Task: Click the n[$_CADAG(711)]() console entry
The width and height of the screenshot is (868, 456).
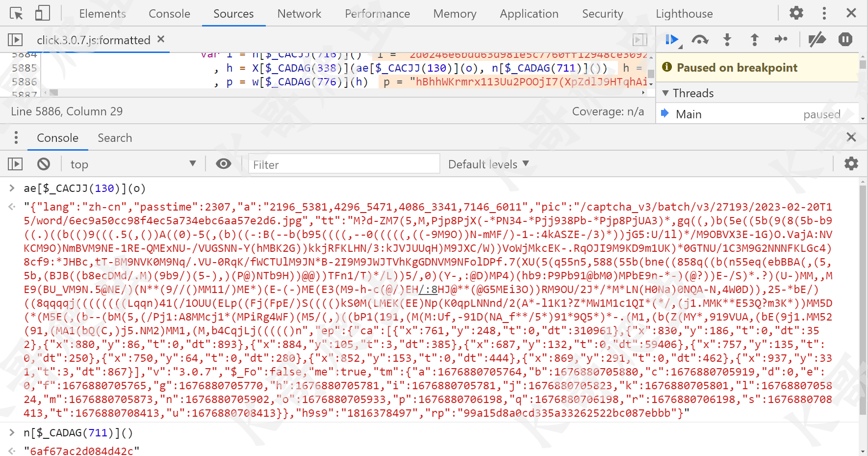Action: pos(78,433)
